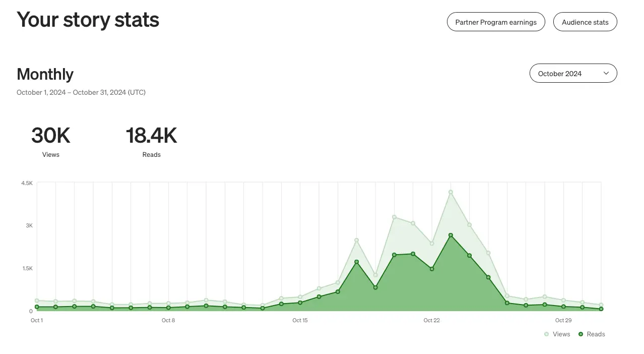The width and height of the screenshot is (644, 354).
Task: Click the Oct 8 axis label
Action: coord(168,320)
